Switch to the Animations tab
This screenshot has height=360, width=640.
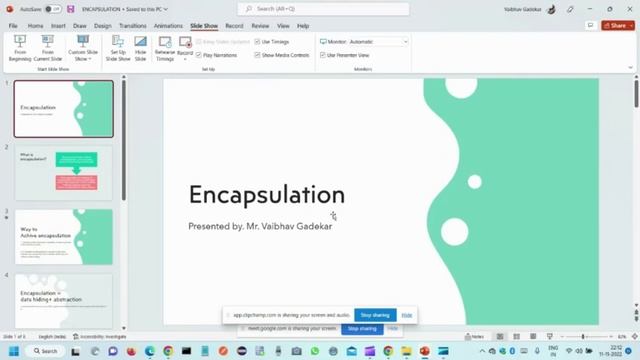(x=168, y=26)
